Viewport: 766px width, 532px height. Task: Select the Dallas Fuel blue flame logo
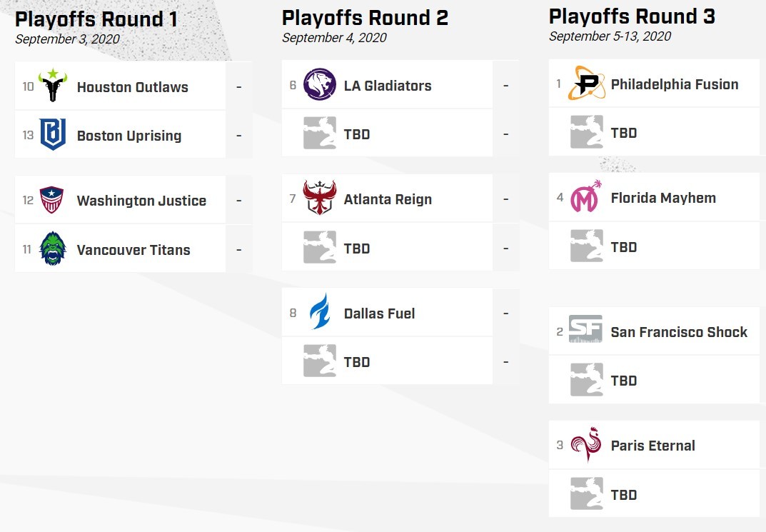[320, 311]
